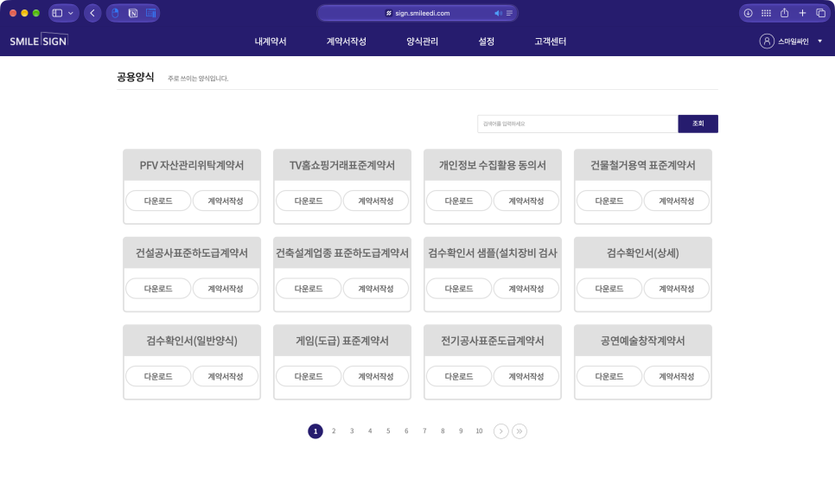The width and height of the screenshot is (835, 504).
Task: Open the 고객센터 menu
Action: coord(550,41)
